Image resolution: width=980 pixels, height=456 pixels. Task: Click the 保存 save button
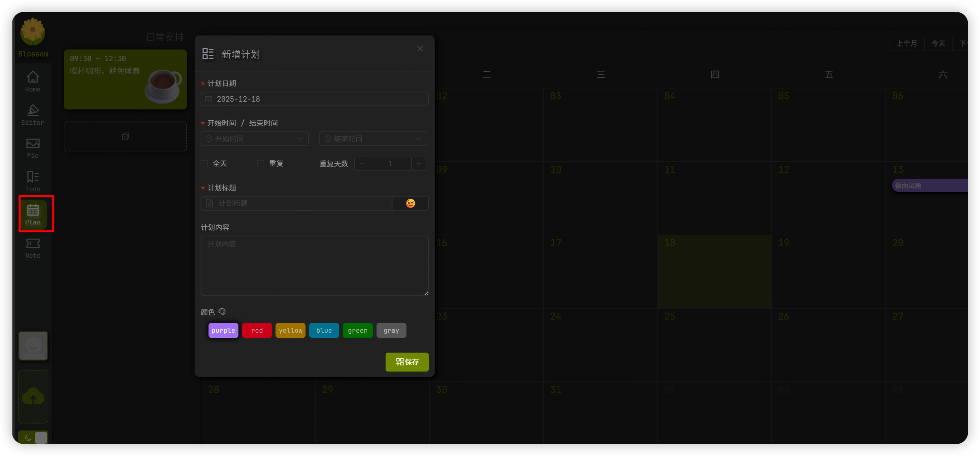click(407, 362)
